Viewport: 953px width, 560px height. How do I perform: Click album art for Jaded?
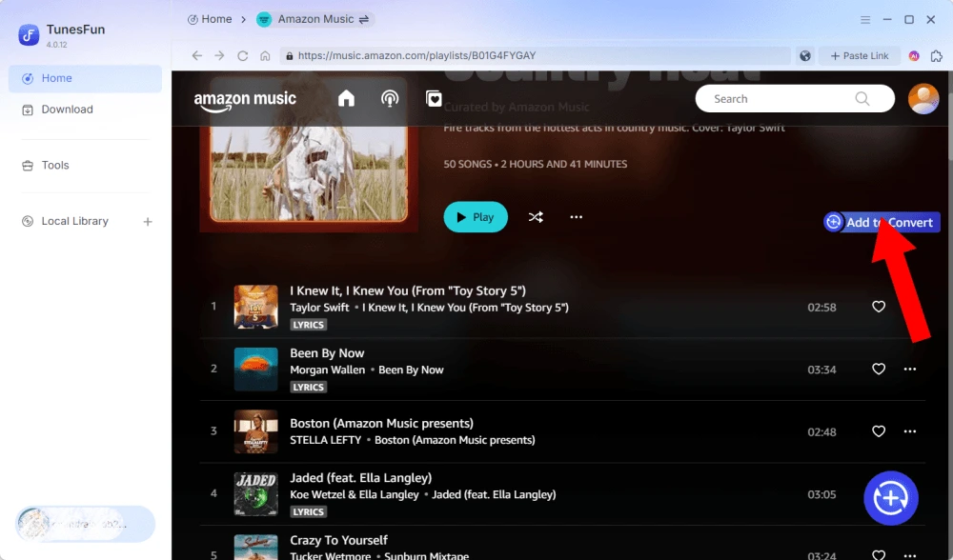pyautogui.click(x=255, y=494)
